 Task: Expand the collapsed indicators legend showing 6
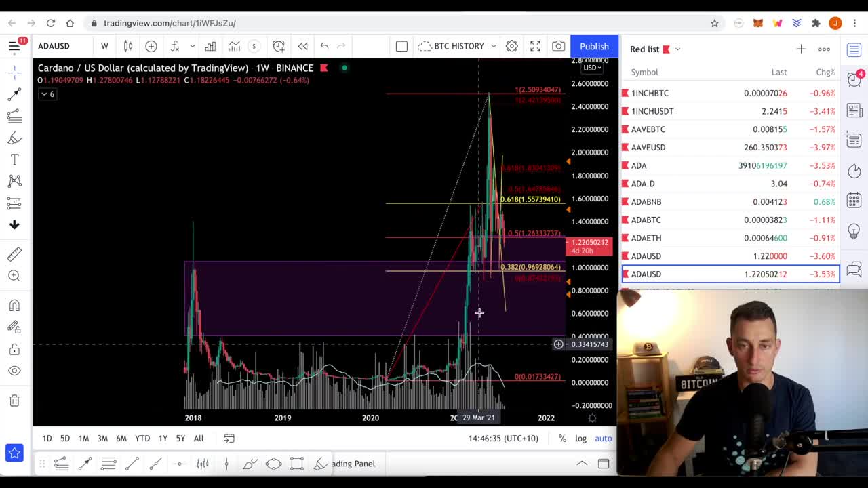pyautogui.click(x=47, y=94)
